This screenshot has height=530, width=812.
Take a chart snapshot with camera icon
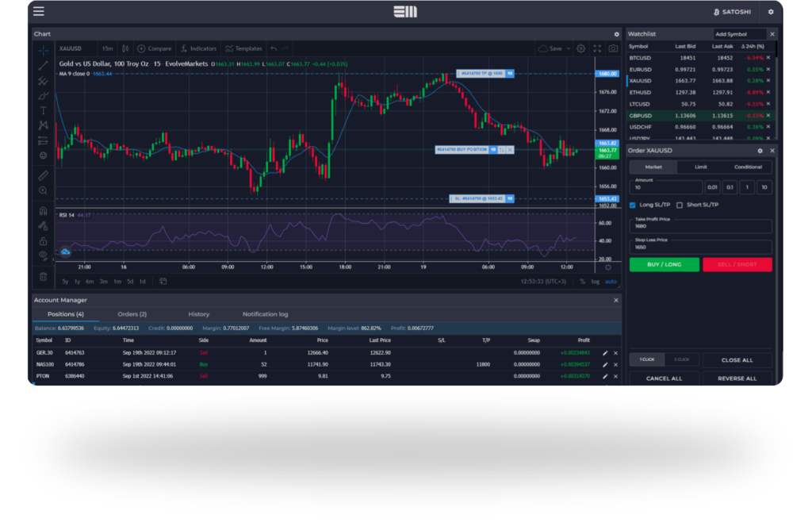click(613, 48)
